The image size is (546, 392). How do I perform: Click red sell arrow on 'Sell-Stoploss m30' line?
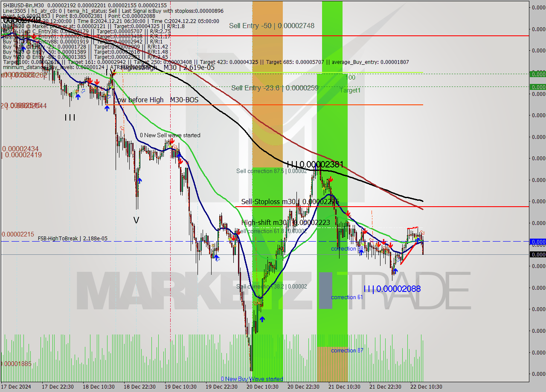348,213
